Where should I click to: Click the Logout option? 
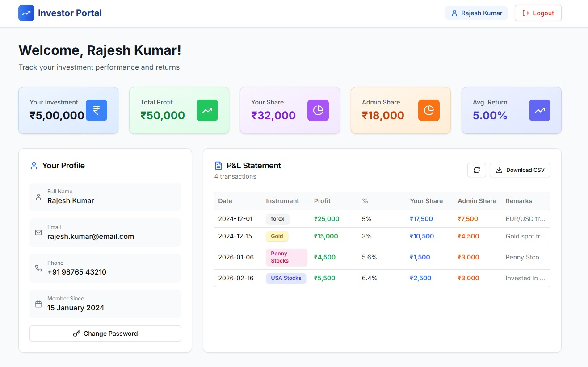pos(538,13)
